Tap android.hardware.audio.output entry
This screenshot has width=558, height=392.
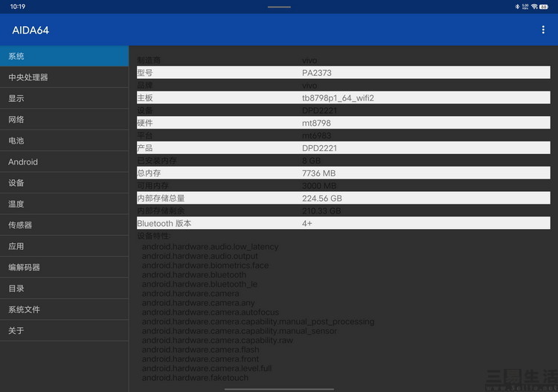pyautogui.click(x=199, y=256)
